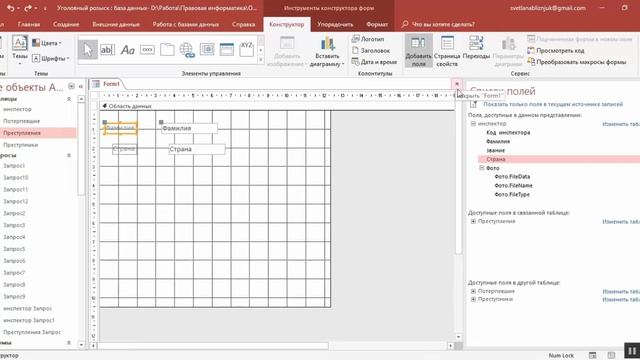Viewport: 640px width, 360px height.
Task: Open the Шрифты (Fonts) dropdown
Action: [x=51, y=58]
